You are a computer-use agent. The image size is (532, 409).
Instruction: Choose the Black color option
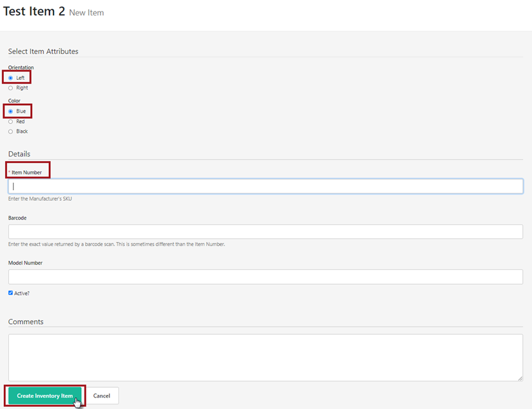coord(10,131)
